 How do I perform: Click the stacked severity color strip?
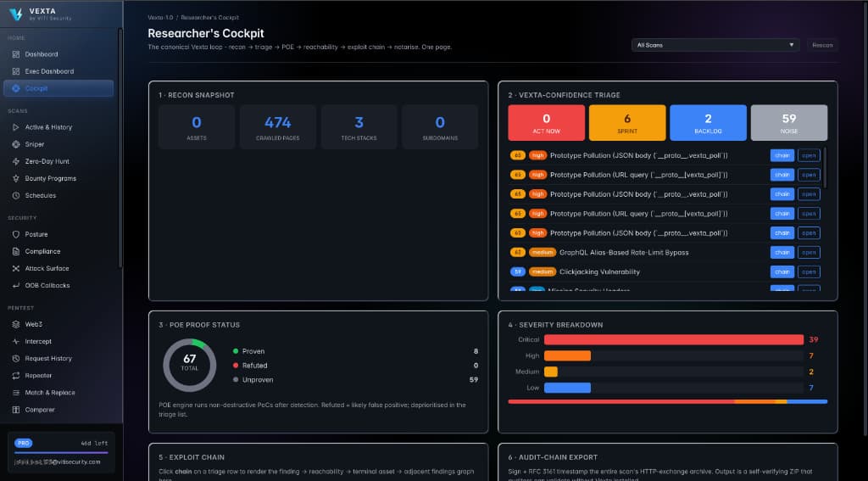[x=668, y=402]
